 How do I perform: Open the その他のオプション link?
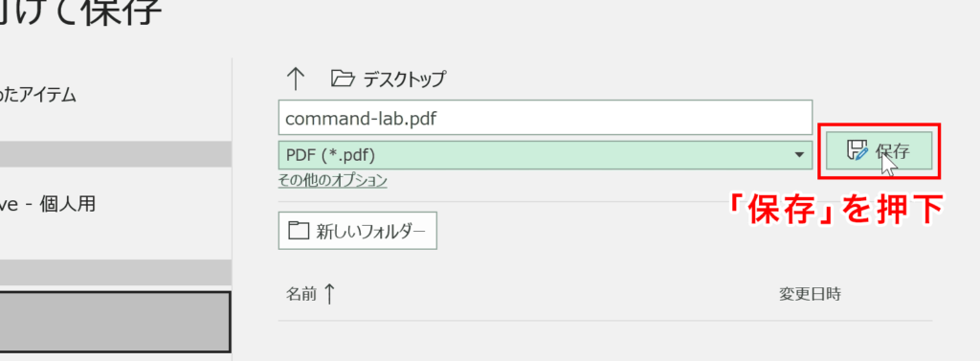[332, 181]
